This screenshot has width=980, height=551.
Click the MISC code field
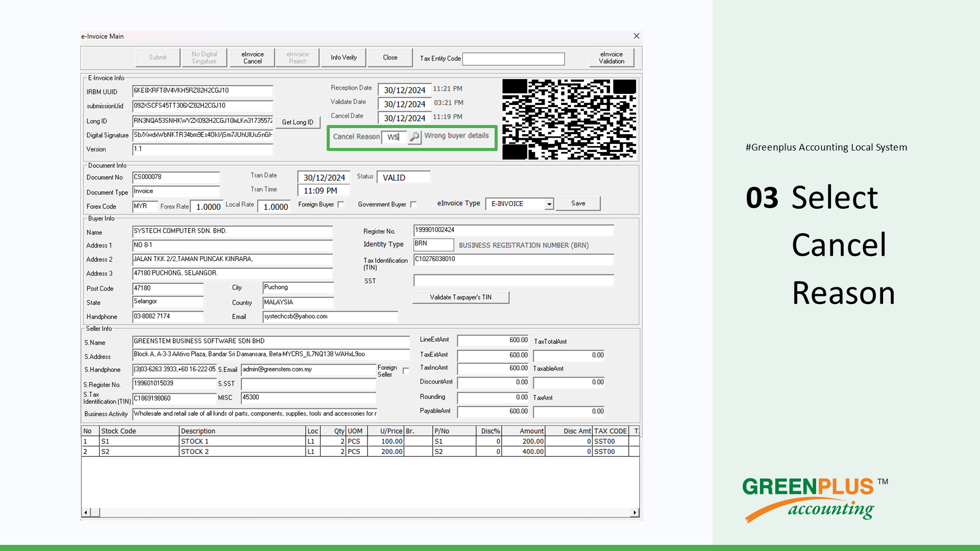[309, 397]
